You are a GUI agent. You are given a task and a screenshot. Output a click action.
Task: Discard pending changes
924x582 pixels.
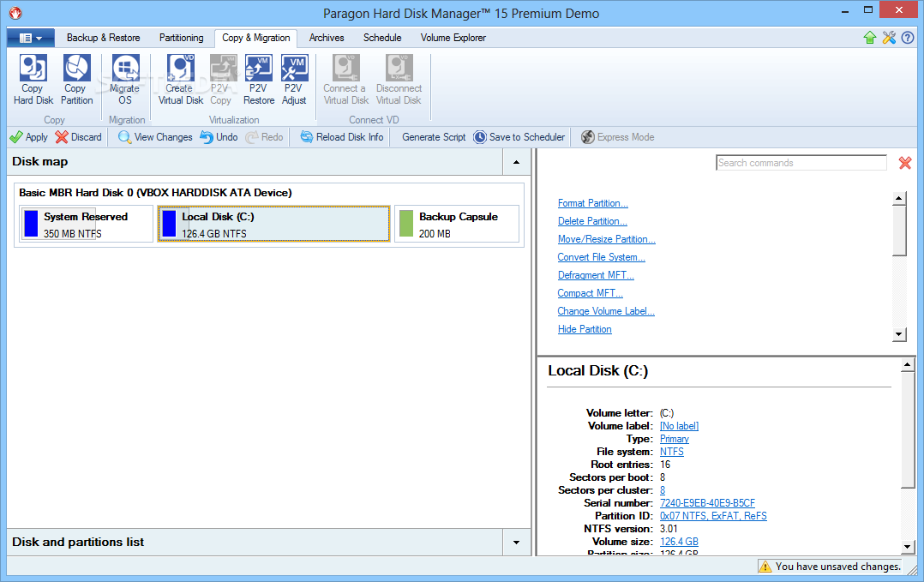[x=78, y=137]
